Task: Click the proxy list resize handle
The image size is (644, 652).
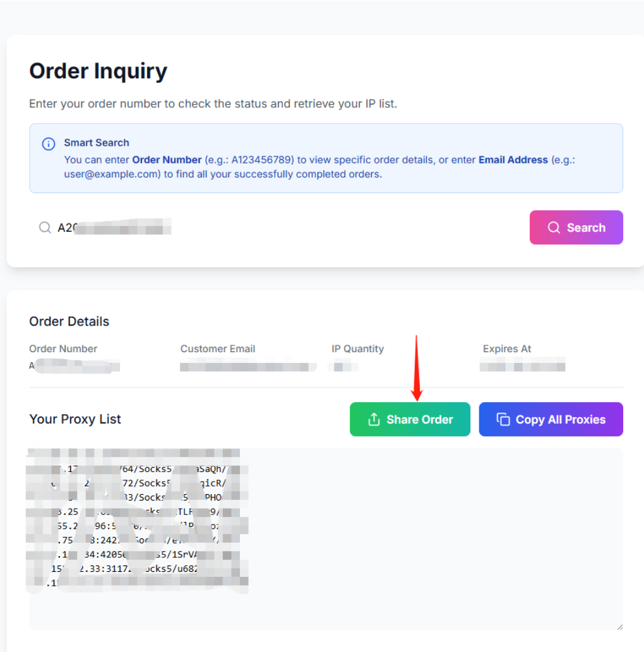Action: (x=619, y=626)
